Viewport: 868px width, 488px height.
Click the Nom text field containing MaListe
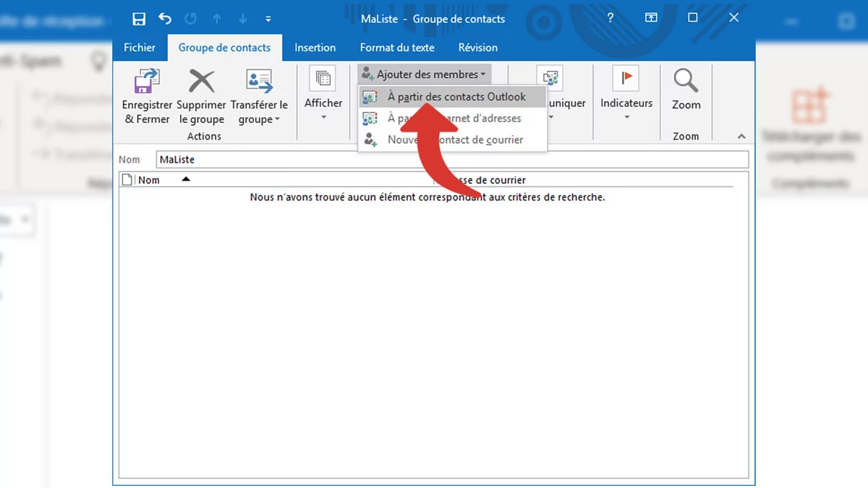point(452,160)
